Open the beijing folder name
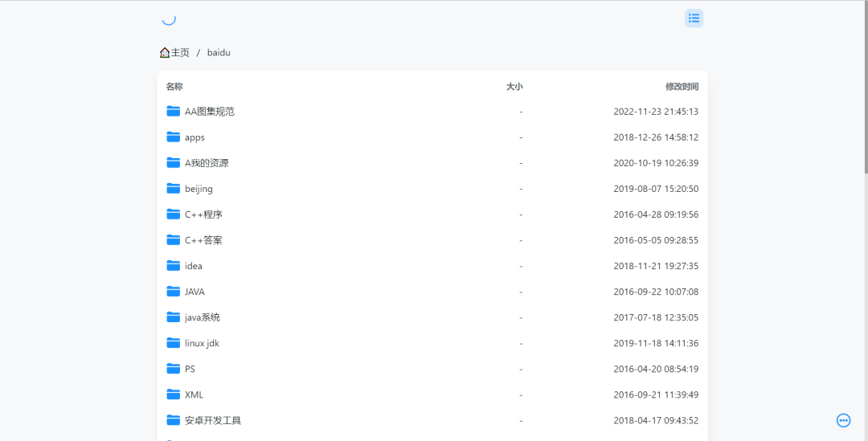This screenshot has width=868, height=441. (199, 189)
